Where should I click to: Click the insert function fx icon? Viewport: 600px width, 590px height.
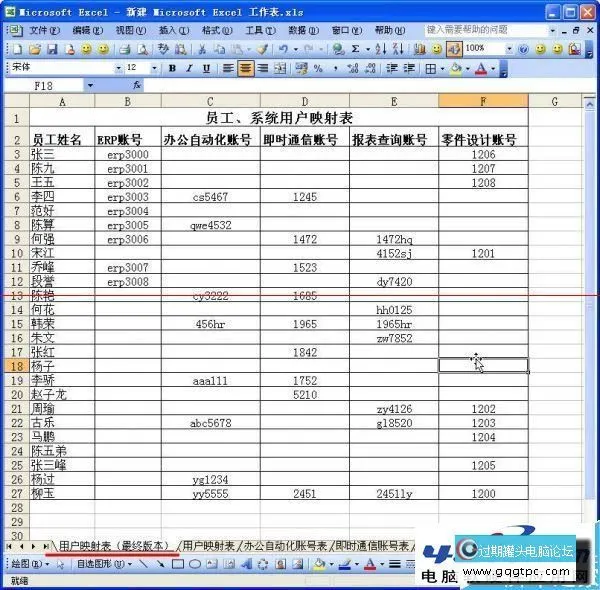(137, 86)
